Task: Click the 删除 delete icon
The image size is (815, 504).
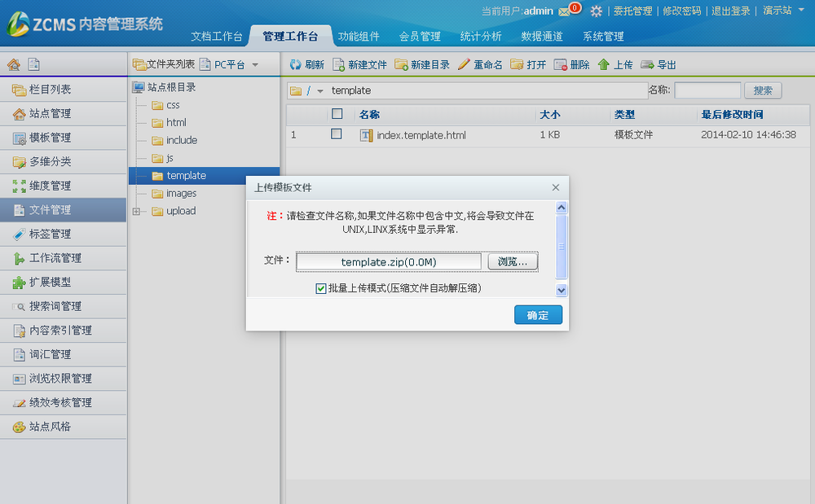Action: coord(561,64)
